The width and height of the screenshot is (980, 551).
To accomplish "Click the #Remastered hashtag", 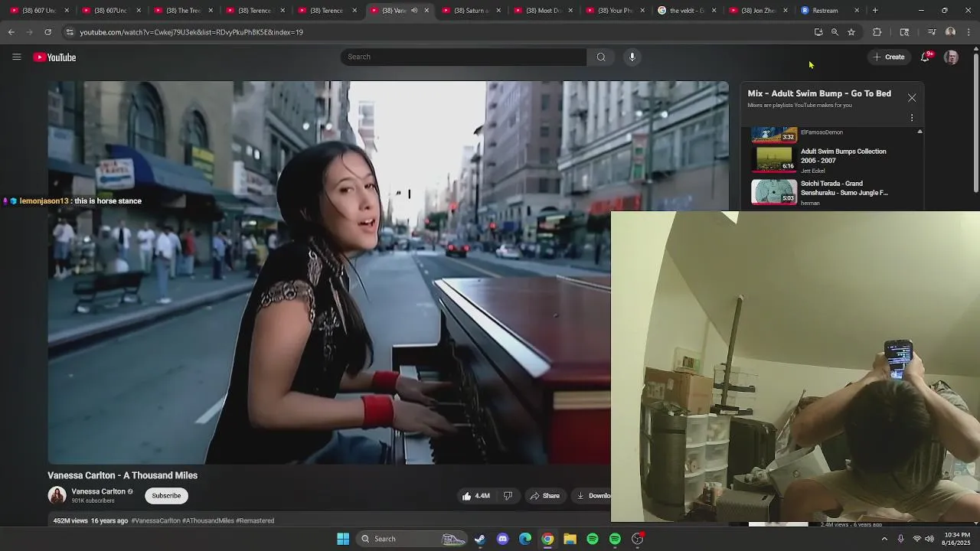I will [255, 521].
